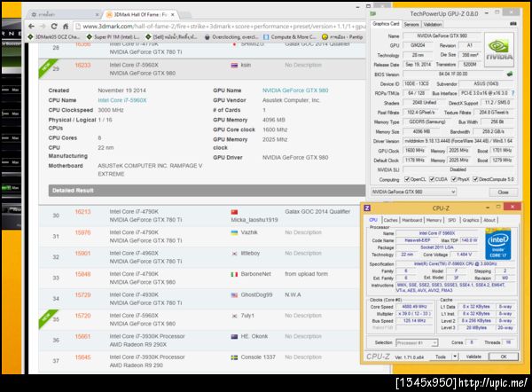Click user name Console 1337

click(x=258, y=357)
